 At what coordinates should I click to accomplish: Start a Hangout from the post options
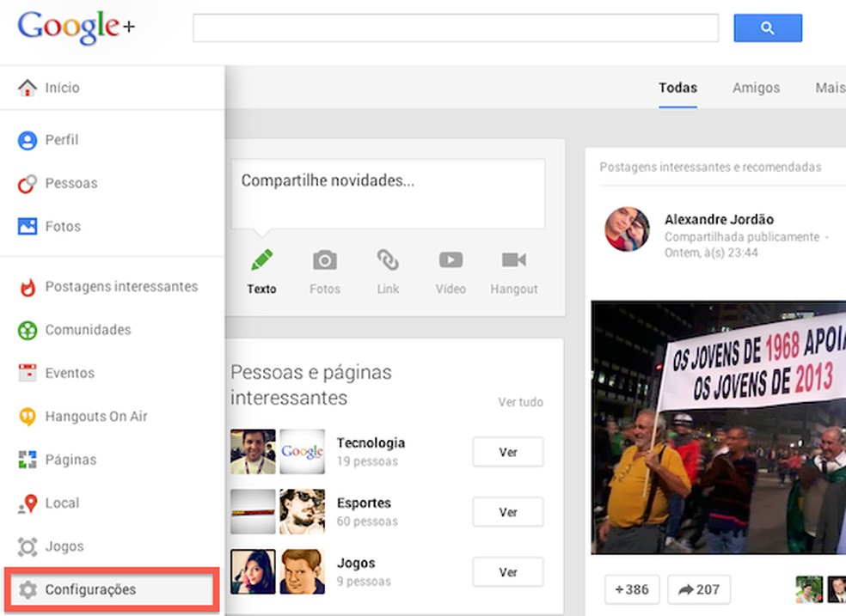pyautogui.click(x=513, y=271)
